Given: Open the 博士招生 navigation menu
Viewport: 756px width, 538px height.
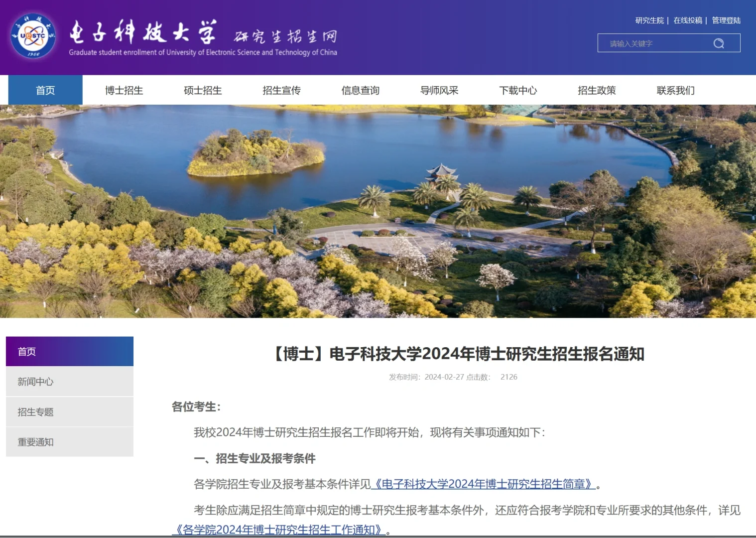Looking at the screenshot, I should coord(124,90).
